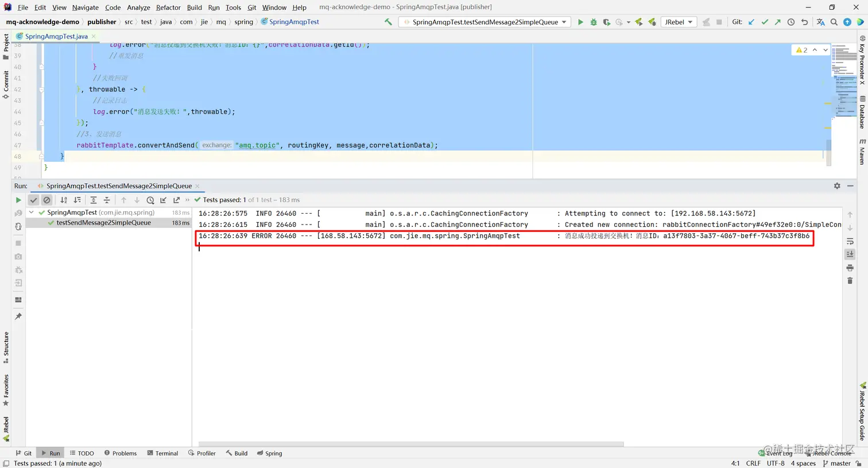868x468 pixels.
Task: Show more Run toolbar actions chevron
Action: [x=188, y=200]
